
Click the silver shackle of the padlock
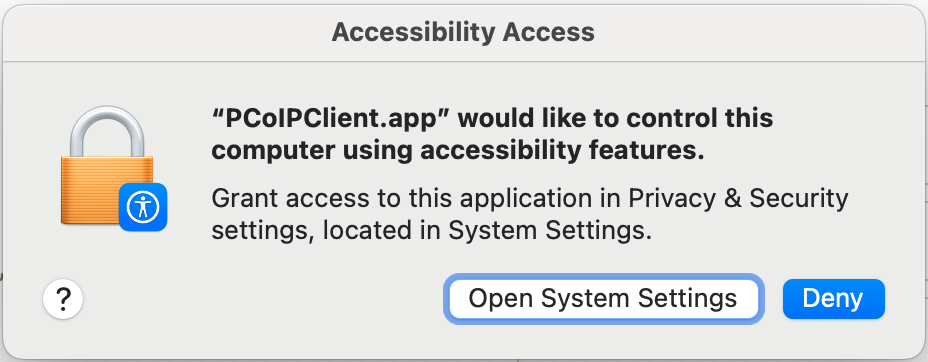pyautogui.click(x=107, y=132)
